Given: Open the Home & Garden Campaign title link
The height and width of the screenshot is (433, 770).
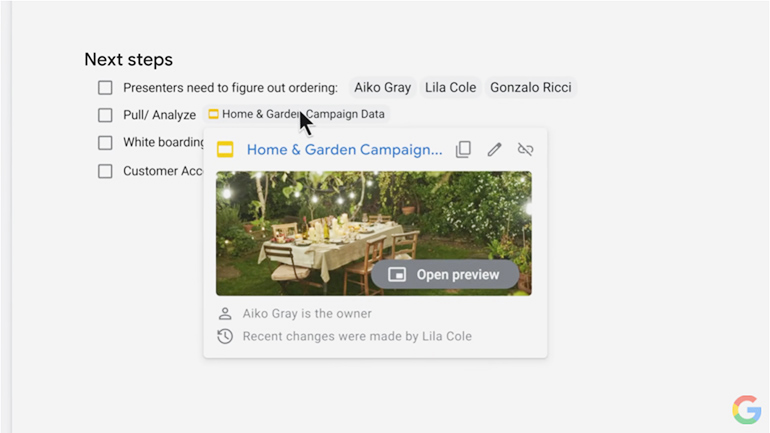Looking at the screenshot, I should click(344, 149).
